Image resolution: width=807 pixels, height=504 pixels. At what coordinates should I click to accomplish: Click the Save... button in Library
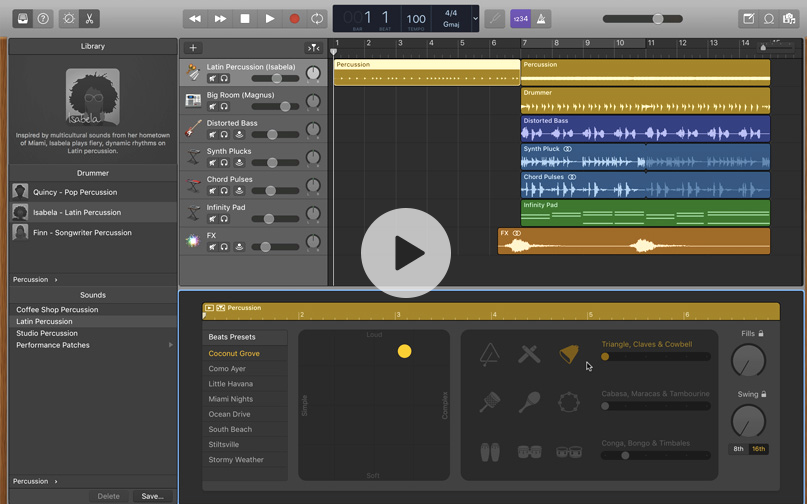(x=152, y=496)
